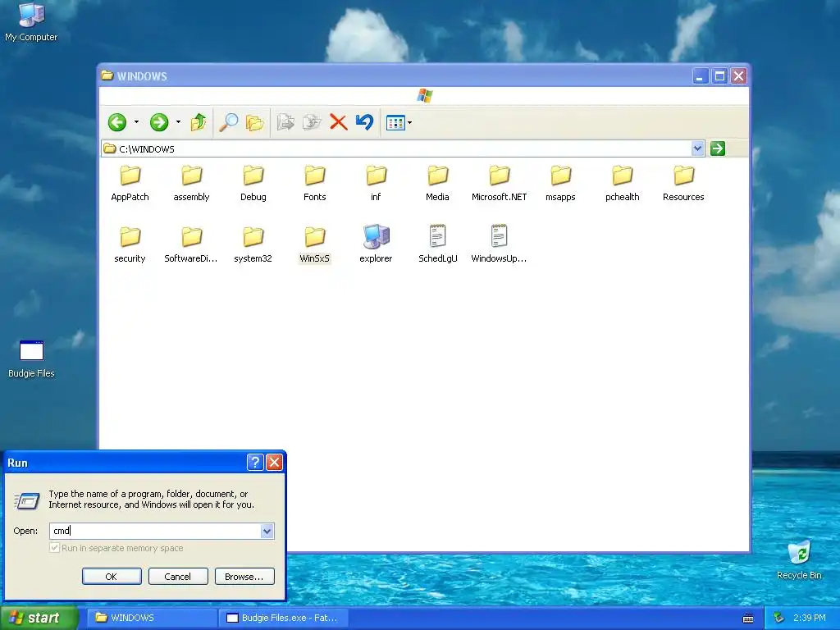Image resolution: width=840 pixels, height=630 pixels.
Task: Switch to Budgie Files.exe taskbar button
Action: point(284,618)
